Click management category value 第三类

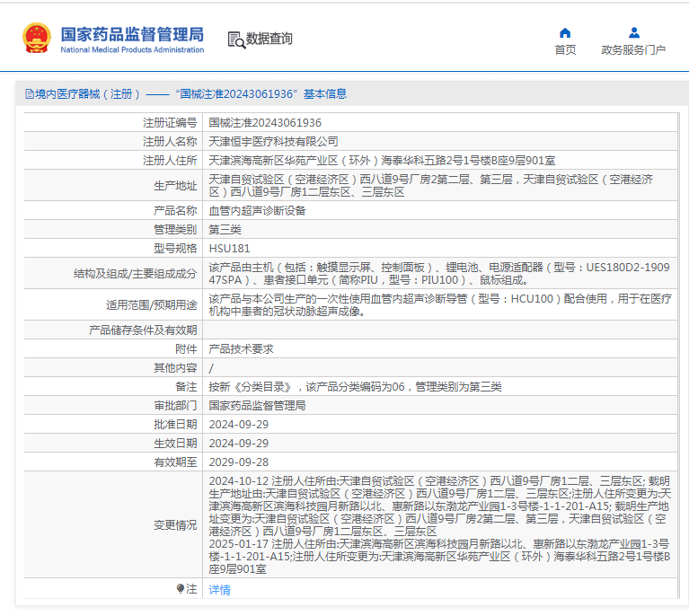(225, 229)
